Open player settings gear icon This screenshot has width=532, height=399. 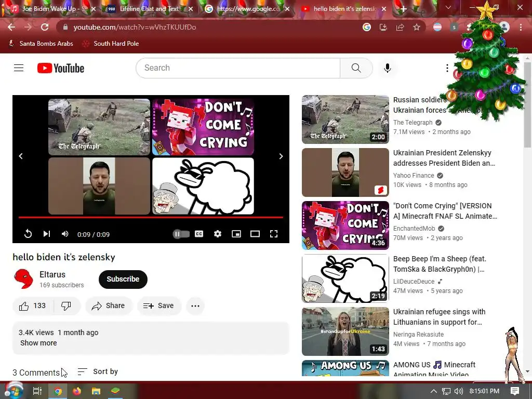pyautogui.click(x=218, y=234)
